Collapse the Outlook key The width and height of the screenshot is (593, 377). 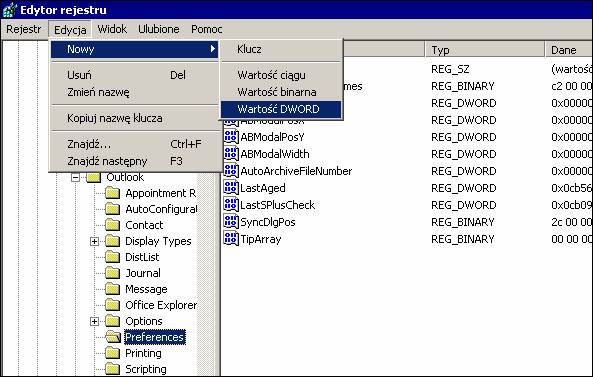76,177
